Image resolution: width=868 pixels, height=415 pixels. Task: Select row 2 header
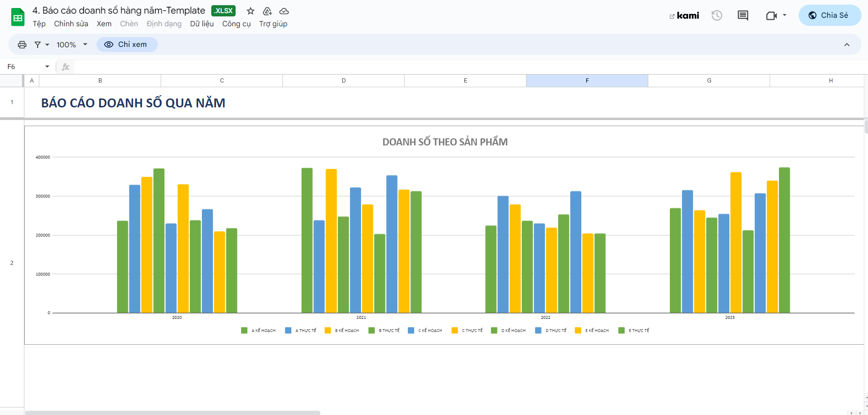tap(12, 263)
